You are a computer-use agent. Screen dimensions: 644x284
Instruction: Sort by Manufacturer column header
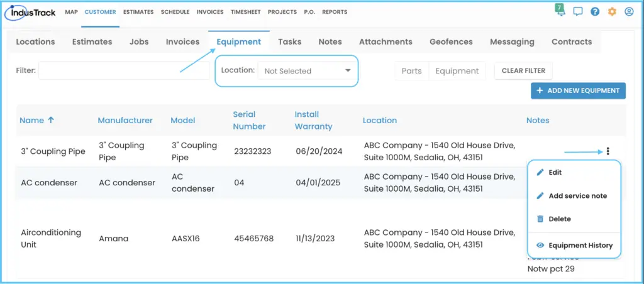tap(125, 120)
